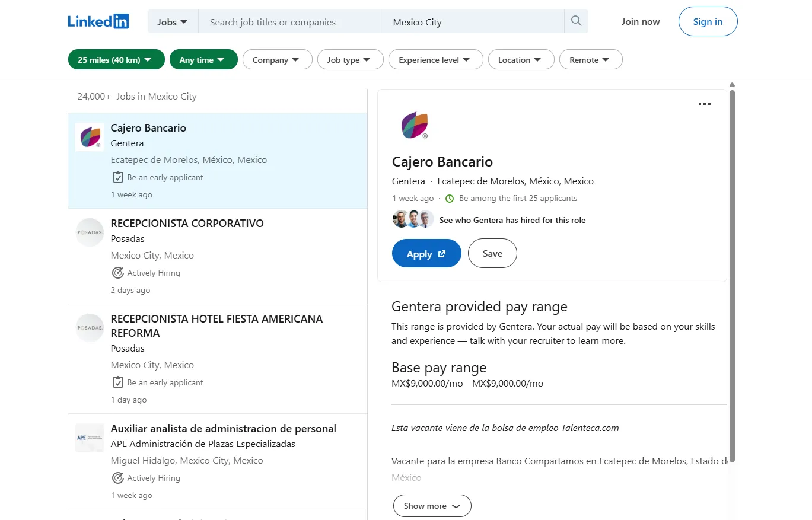Open the three-dots more options menu

pyautogui.click(x=704, y=104)
